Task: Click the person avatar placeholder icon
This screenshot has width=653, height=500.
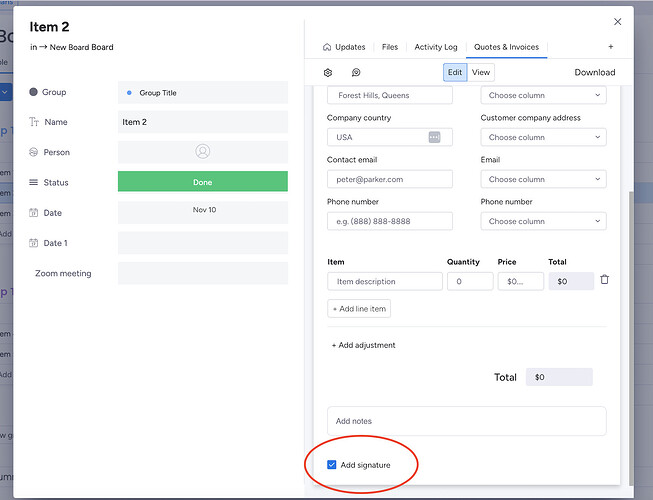Action: pos(203,152)
